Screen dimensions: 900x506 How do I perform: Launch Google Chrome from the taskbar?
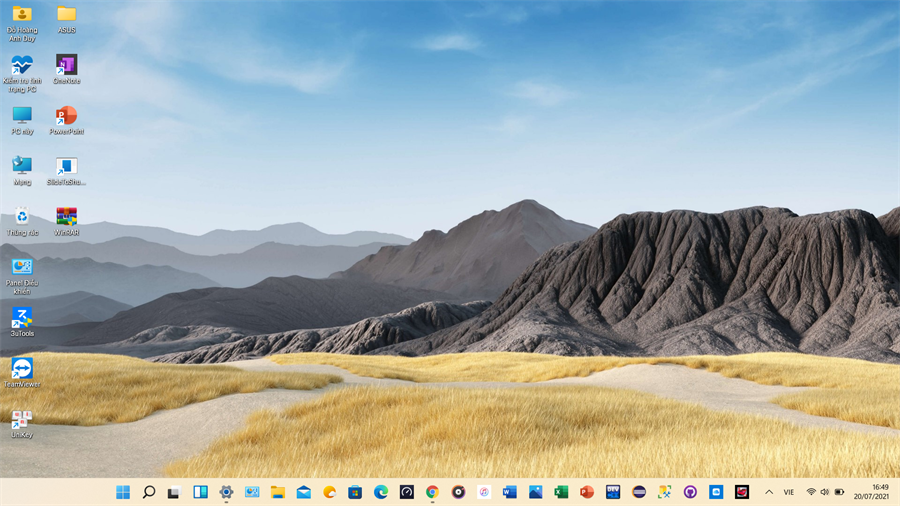432,492
